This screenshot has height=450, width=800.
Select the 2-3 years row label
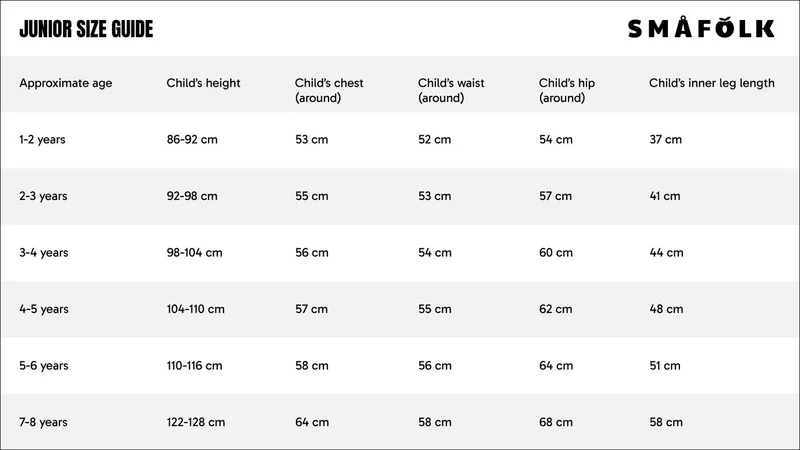[43, 196]
